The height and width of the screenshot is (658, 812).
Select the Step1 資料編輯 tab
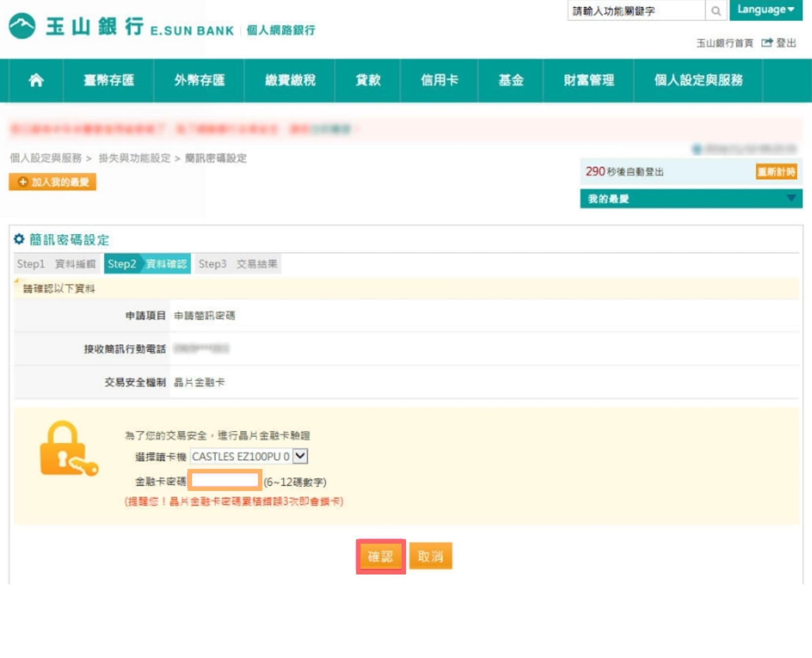point(57,264)
